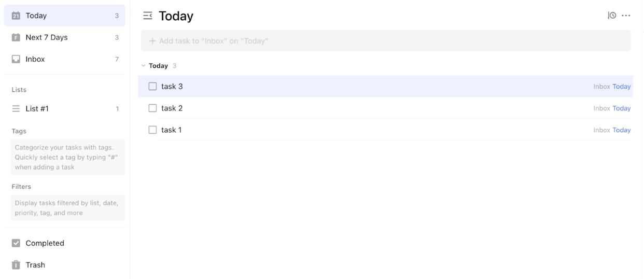Click the Inbox label on task 1 row
The height and width of the screenshot is (279, 644).
(x=601, y=130)
